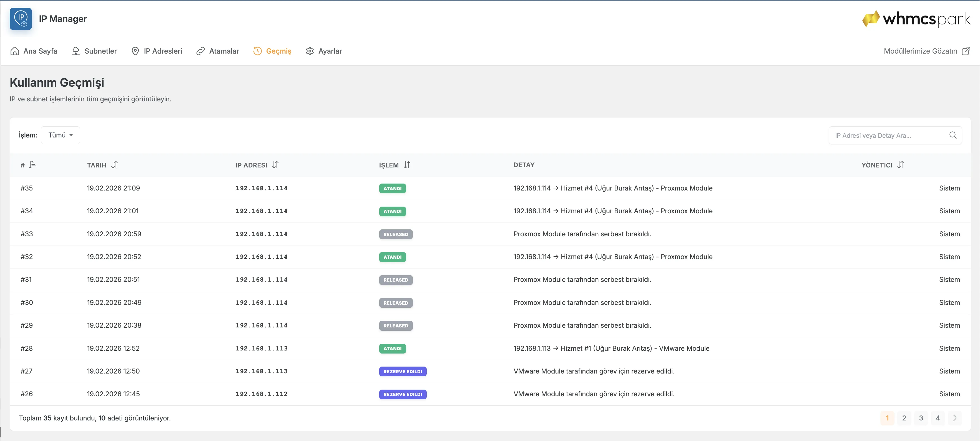Sort by Yönetici column arrows icon
980x441 pixels.
(x=901, y=165)
